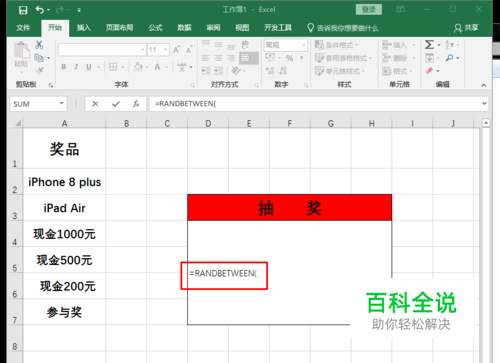The height and width of the screenshot is (363, 500).
Task: Click the Insert Function fx icon
Action: point(136,104)
